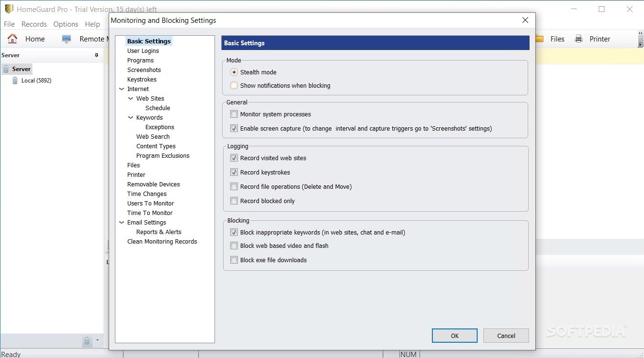This screenshot has width=644, height=358.
Task: Select Basic Settings in settings tree
Action: point(149,41)
